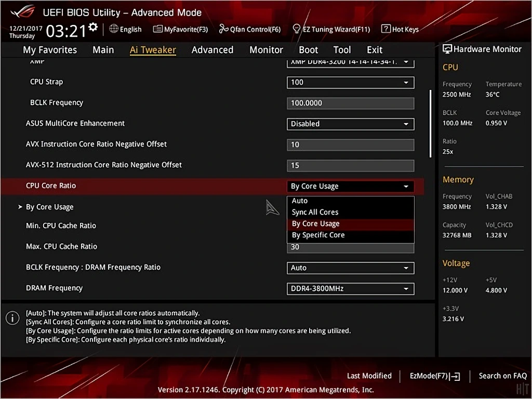Click Last Modified
Viewport: 532px width, 399px height.
[369, 376]
